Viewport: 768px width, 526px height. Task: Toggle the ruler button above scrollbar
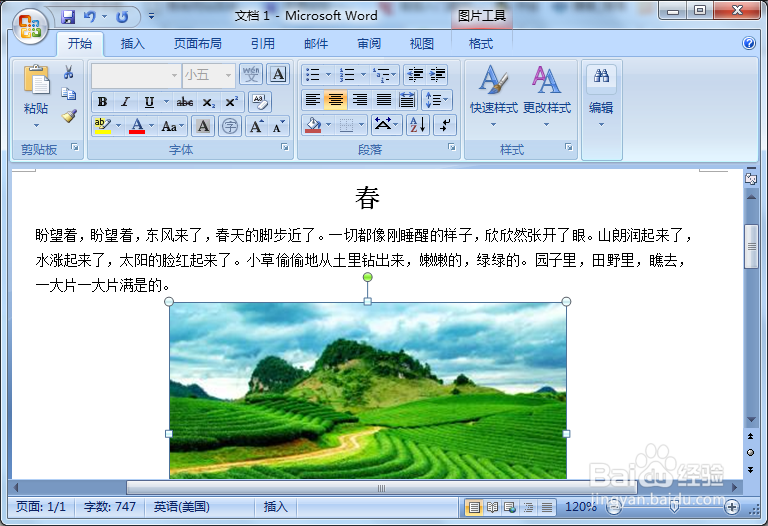[x=750, y=177]
